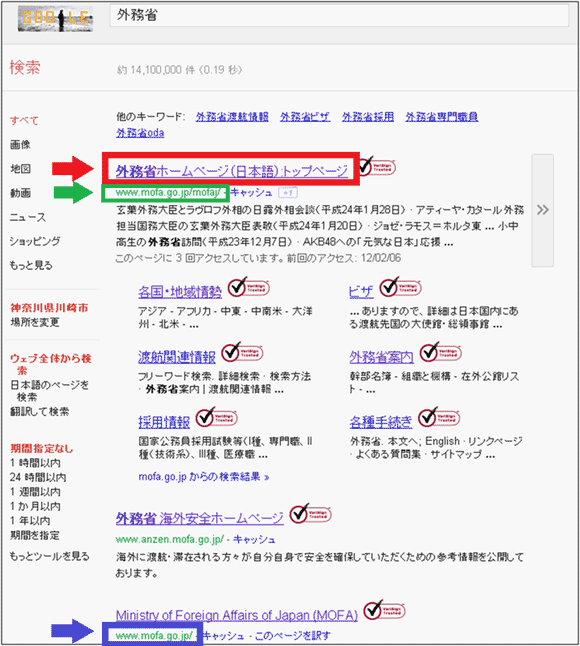Click related keyword 外務省専門職員
Screen dimensions: 580x646
(x=442, y=117)
